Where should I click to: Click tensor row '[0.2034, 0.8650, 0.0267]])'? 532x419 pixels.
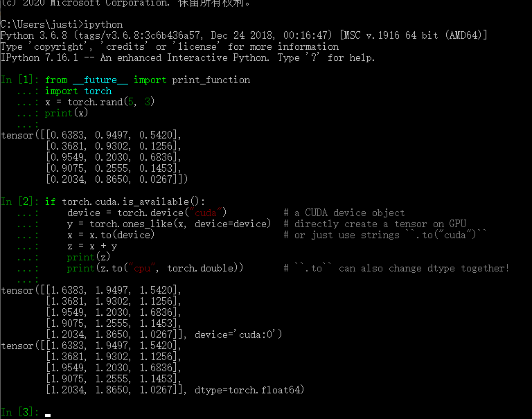116,179
